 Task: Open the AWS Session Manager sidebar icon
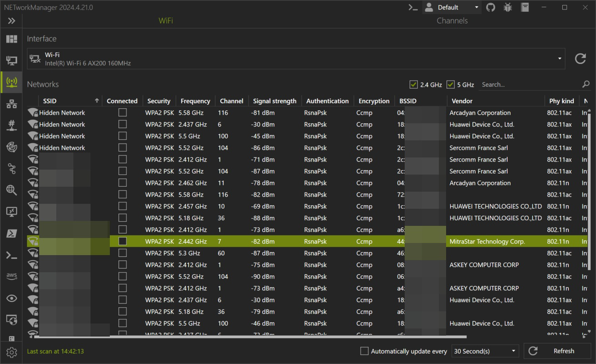[x=11, y=277]
